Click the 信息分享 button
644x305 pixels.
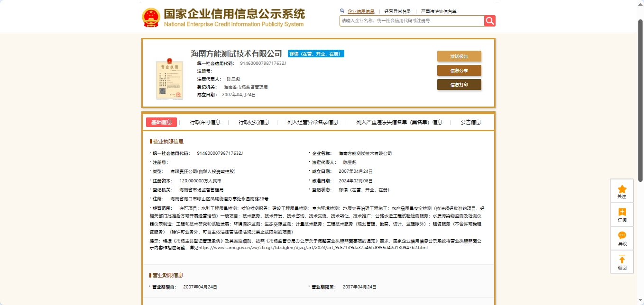tap(459, 71)
